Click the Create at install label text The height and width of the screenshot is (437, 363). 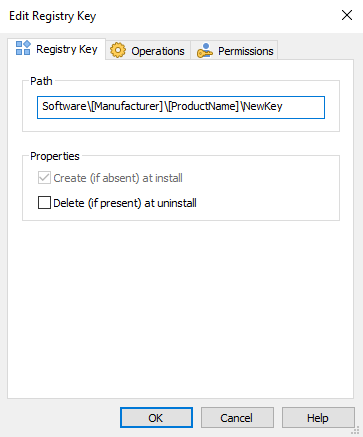[118, 178]
